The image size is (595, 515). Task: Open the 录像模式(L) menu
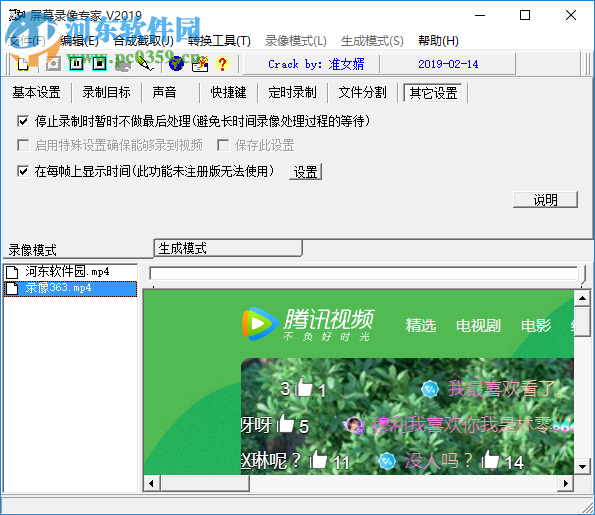296,41
